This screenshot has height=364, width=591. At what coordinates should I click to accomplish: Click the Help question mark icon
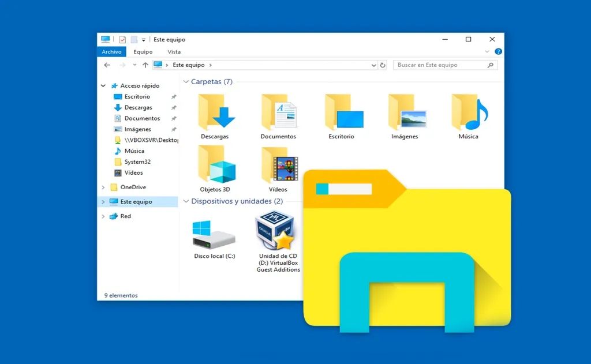click(498, 52)
